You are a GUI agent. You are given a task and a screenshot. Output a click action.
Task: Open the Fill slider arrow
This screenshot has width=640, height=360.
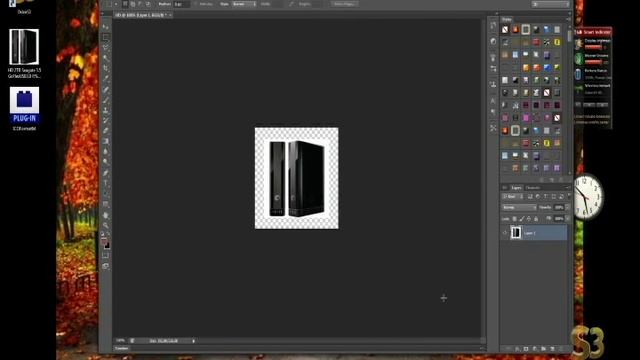567,219
